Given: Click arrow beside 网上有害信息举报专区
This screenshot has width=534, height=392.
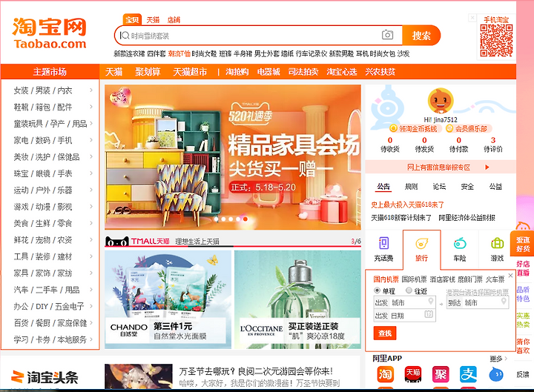Looking at the screenshot, I should pos(487,167).
